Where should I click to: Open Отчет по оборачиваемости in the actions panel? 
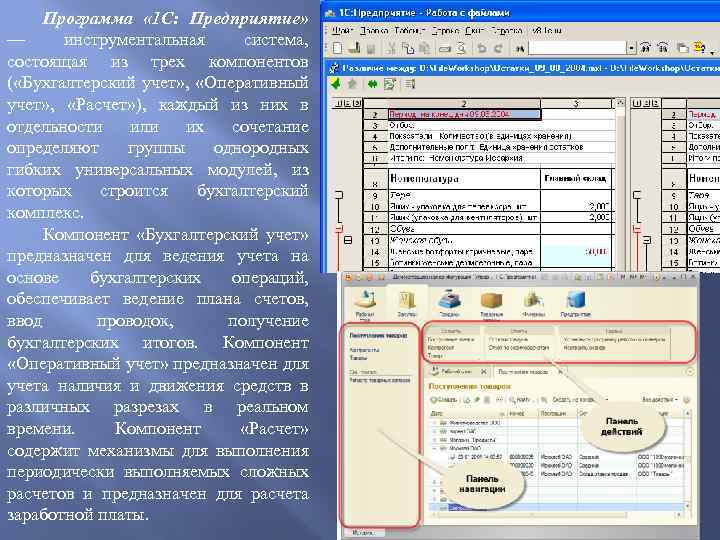(519, 347)
